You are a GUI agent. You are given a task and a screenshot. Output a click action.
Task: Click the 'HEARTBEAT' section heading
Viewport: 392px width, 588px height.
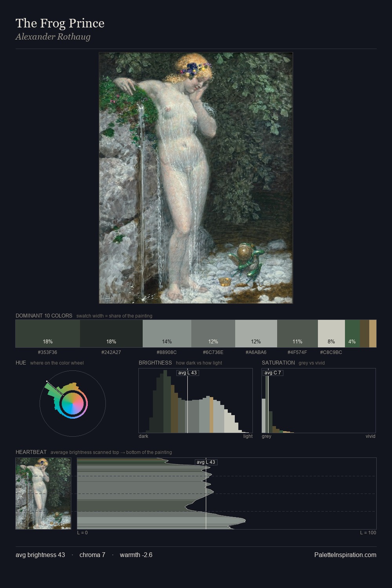pos(31,452)
